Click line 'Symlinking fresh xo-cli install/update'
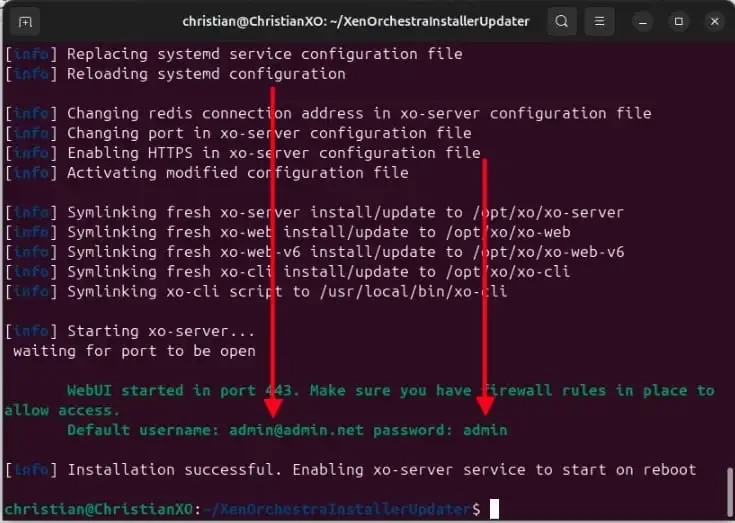Screen dimensions: 735x523 [x=287, y=272]
